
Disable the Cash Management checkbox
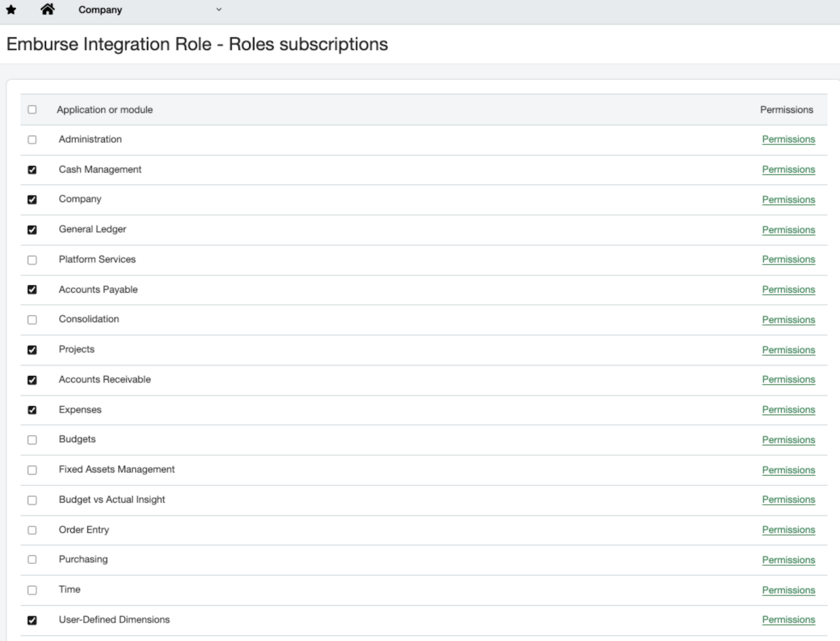(x=32, y=170)
